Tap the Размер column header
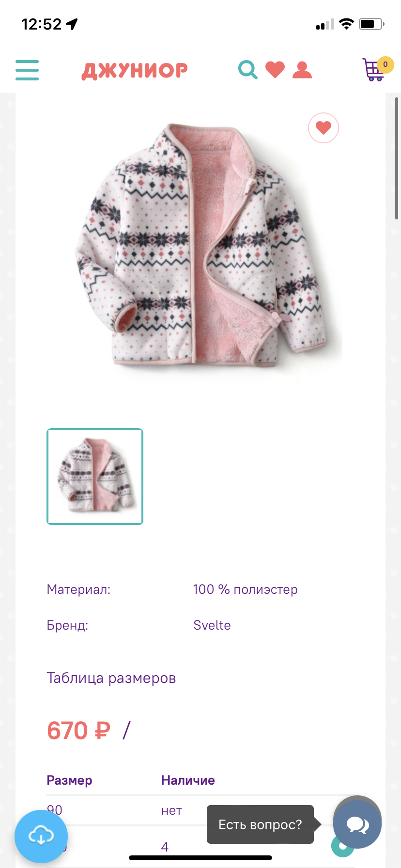The image size is (401, 868). (69, 780)
